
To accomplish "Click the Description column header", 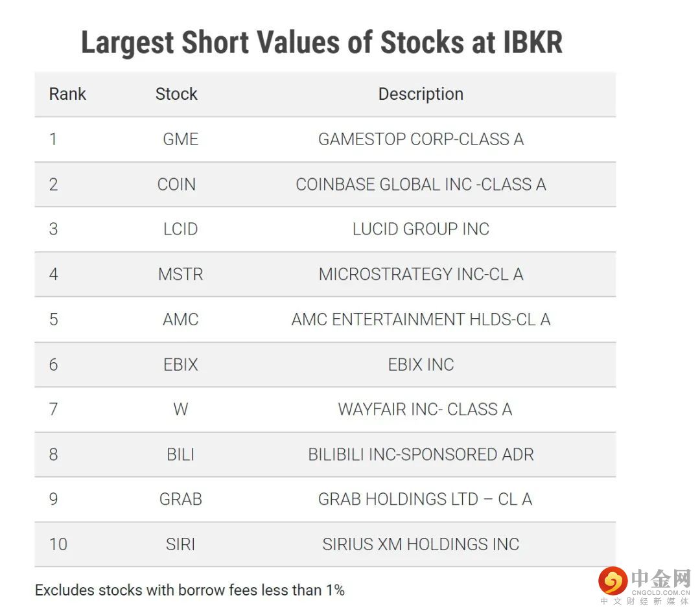I will click(421, 94).
